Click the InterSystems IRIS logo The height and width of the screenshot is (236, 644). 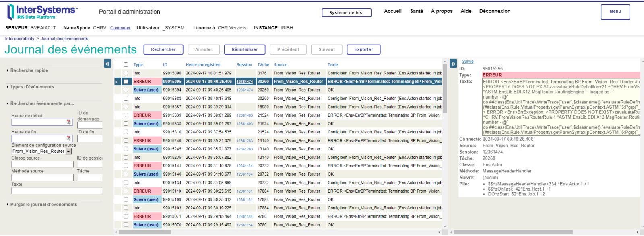pos(42,12)
